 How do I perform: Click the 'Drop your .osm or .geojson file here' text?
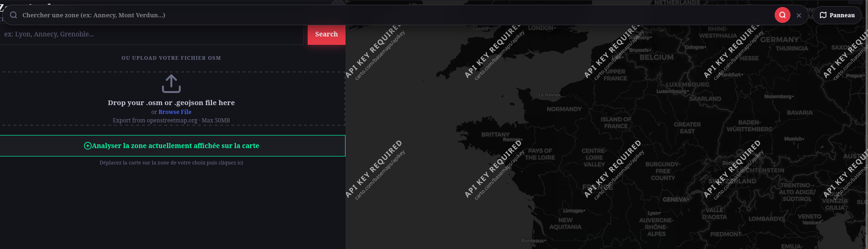(x=171, y=103)
